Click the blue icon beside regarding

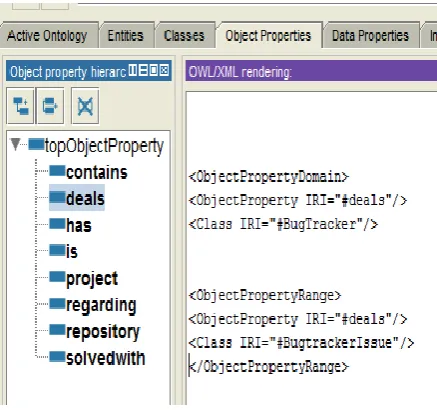point(57,303)
